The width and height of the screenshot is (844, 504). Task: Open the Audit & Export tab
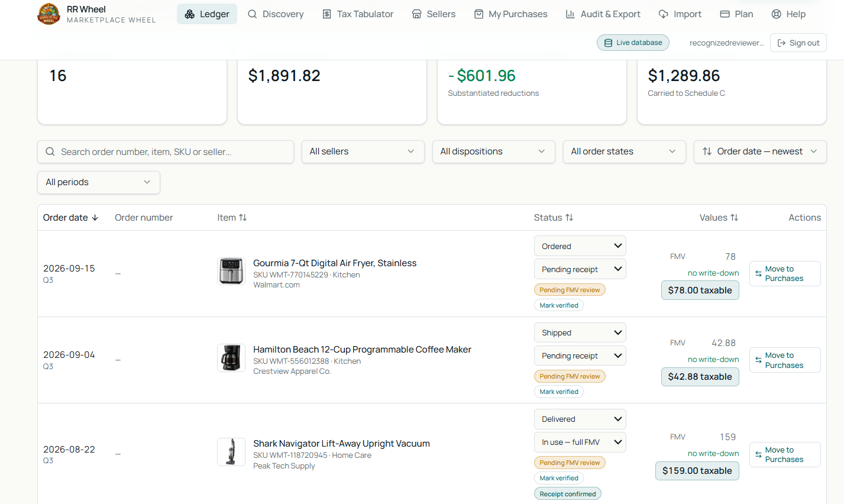click(x=603, y=14)
